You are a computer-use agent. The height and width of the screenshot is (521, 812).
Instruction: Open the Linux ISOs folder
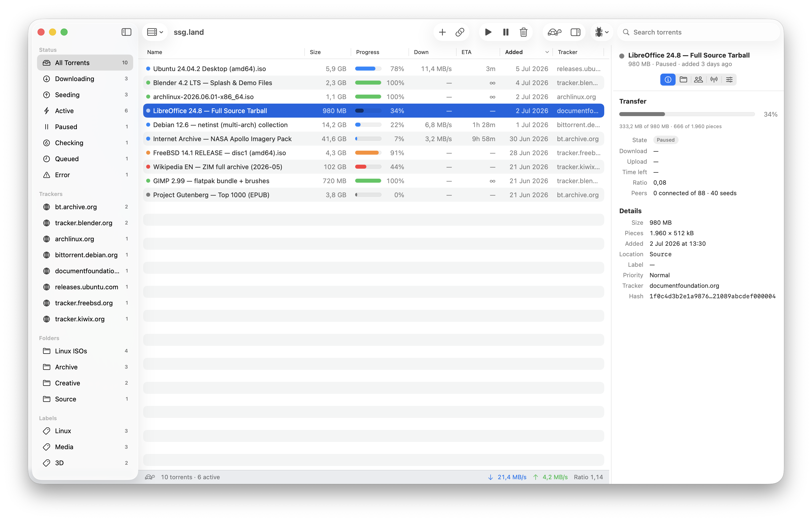tap(85, 351)
